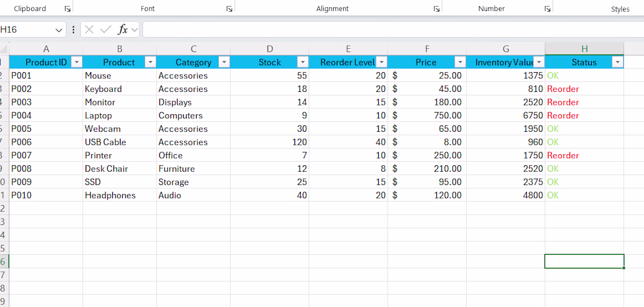Open the Inventory Value filter dropdown
Viewport: 644px width, 307px height.
pos(539,62)
